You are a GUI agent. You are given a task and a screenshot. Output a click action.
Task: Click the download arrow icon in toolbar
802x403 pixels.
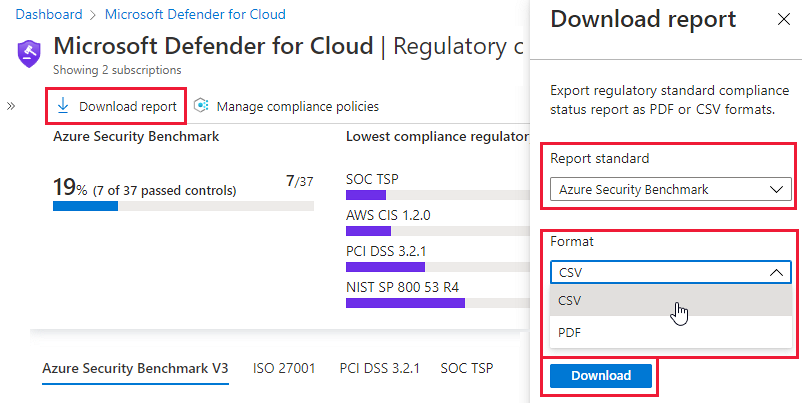click(63, 106)
